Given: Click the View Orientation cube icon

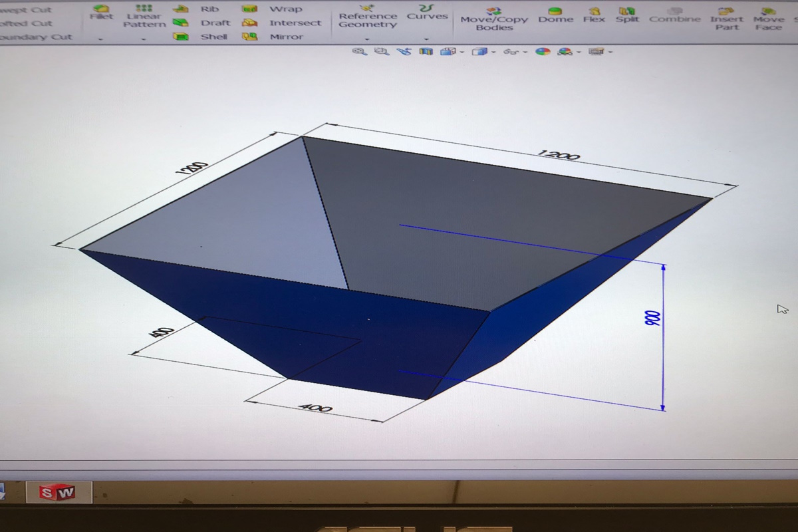Looking at the screenshot, I should click(447, 51).
